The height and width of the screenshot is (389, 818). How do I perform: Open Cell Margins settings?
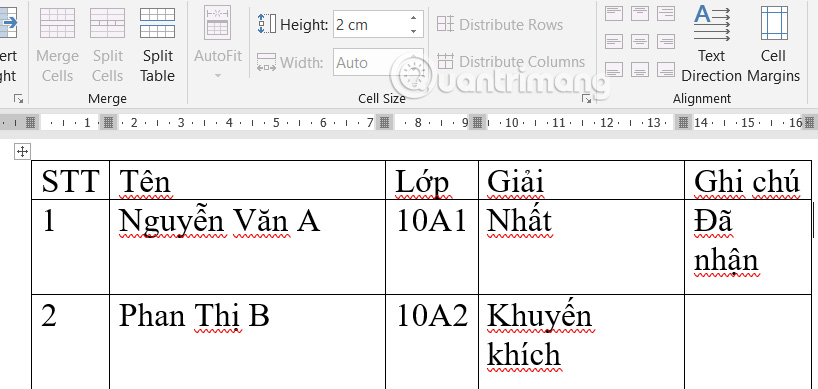(774, 45)
